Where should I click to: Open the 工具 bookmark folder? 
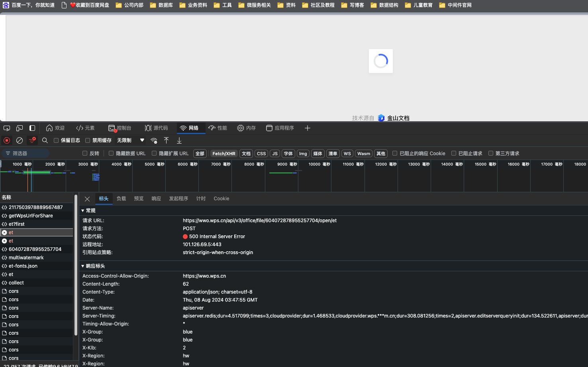coord(223,5)
